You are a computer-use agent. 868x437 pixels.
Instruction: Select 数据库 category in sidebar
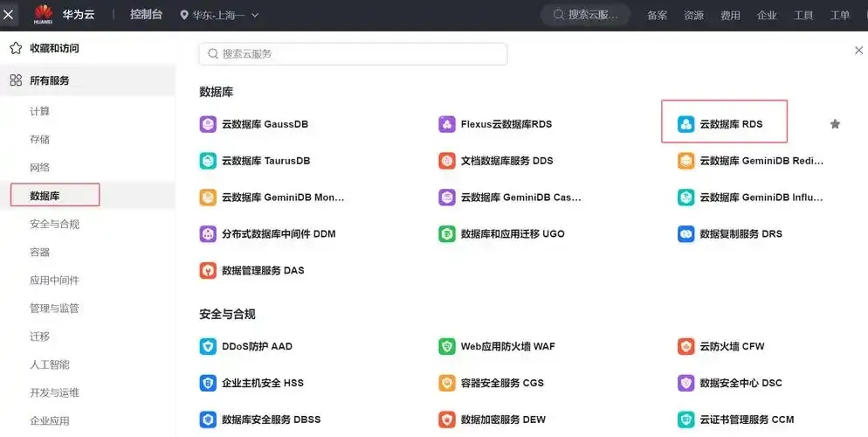click(45, 196)
